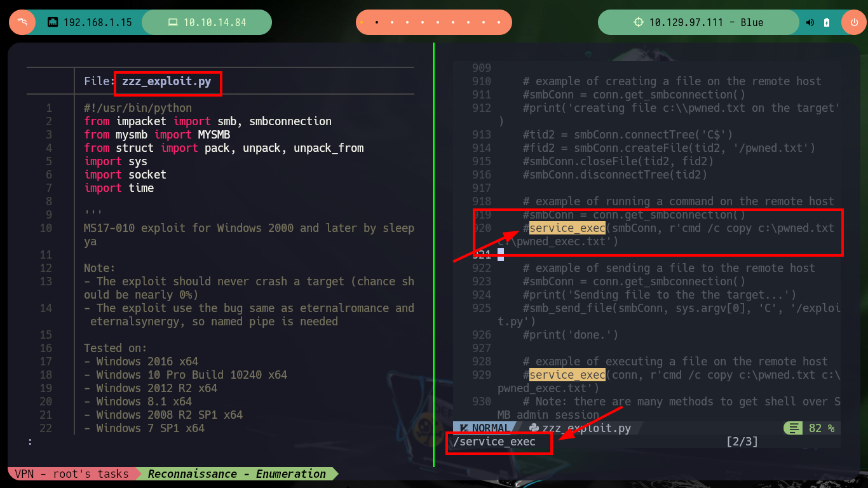The height and width of the screenshot is (488, 868).
Task: Click the "- Windows 2008 R2 SP1 x64" line
Action: 163,415
